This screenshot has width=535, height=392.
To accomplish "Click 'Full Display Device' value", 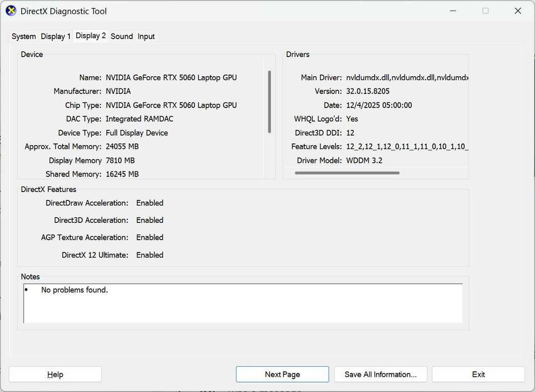I will pos(137,133).
